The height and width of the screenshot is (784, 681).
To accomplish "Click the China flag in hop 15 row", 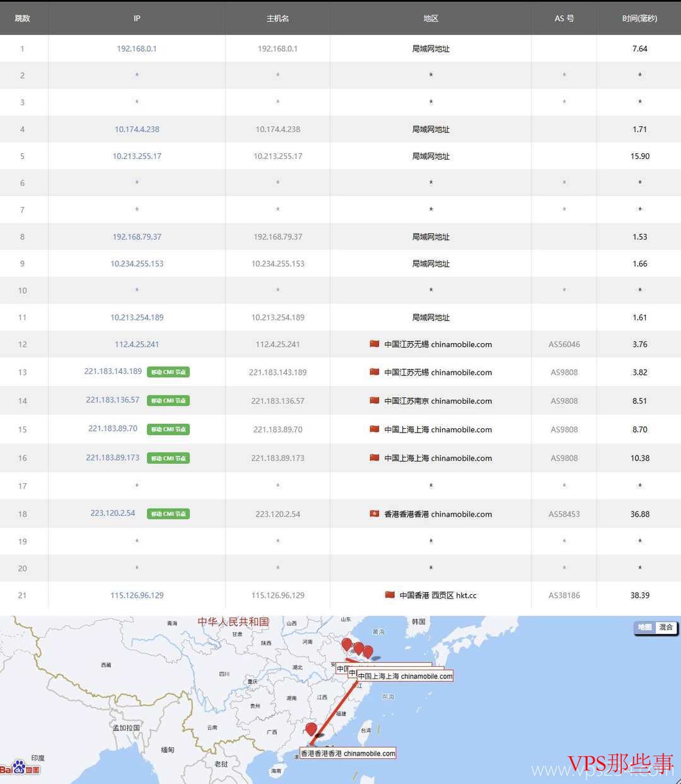I will pyautogui.click(x=375, y=430).
